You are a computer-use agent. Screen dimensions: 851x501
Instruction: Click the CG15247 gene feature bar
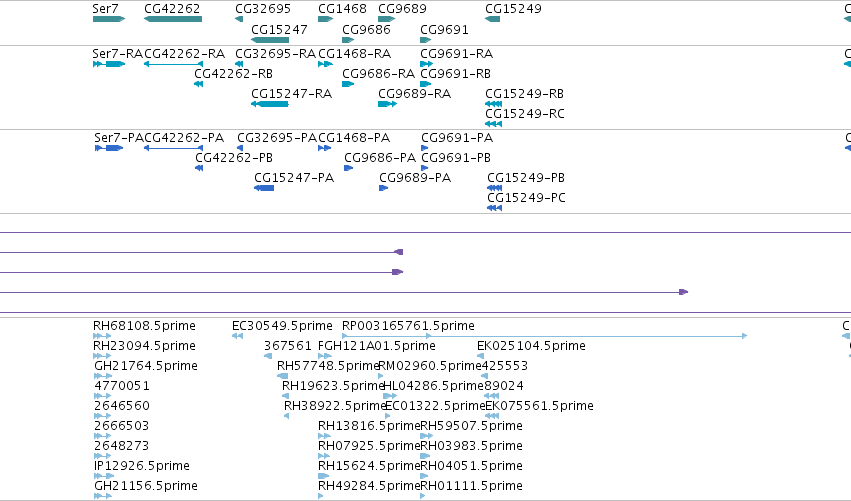(x=270, y=40)
